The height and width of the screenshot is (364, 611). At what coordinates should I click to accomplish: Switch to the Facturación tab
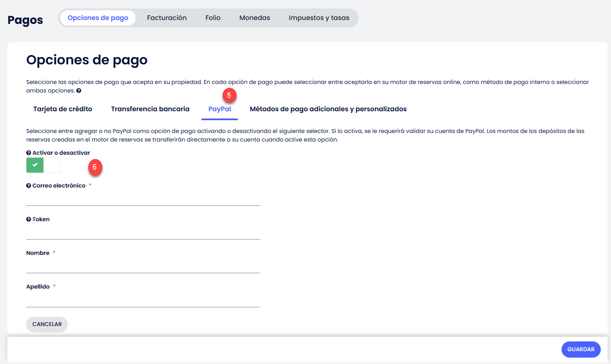(x=167, y=18)
